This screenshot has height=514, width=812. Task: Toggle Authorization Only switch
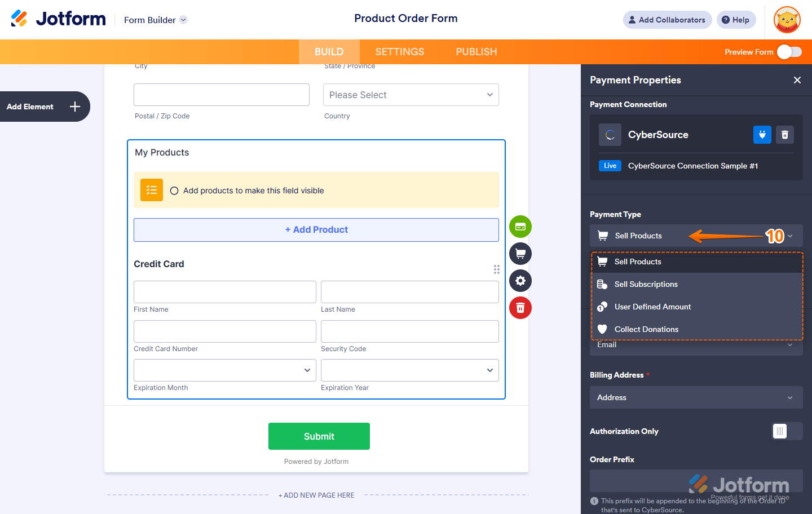(787, 431)
